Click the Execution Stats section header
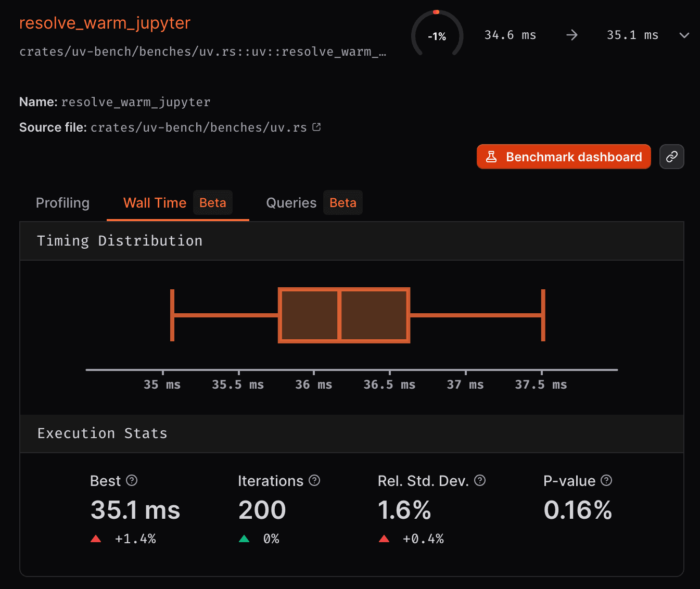This screenshot has width=700, height=589. [102, 433]
